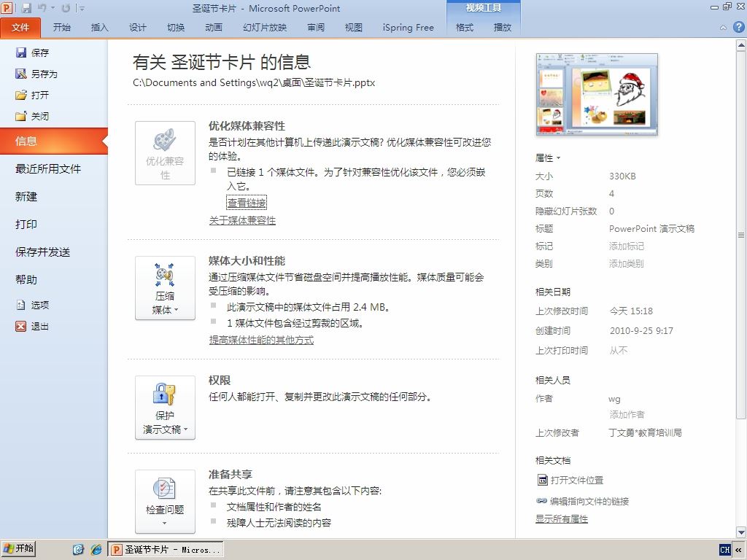Expand the Properties (属性) dropdown
The width and height of the screenshot is (747, 560).
point(548,157)
